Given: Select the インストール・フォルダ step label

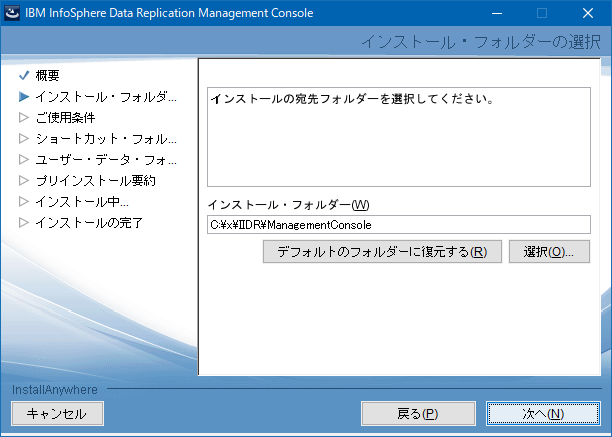Looking at the screenshot, I should tap(106, 97).
